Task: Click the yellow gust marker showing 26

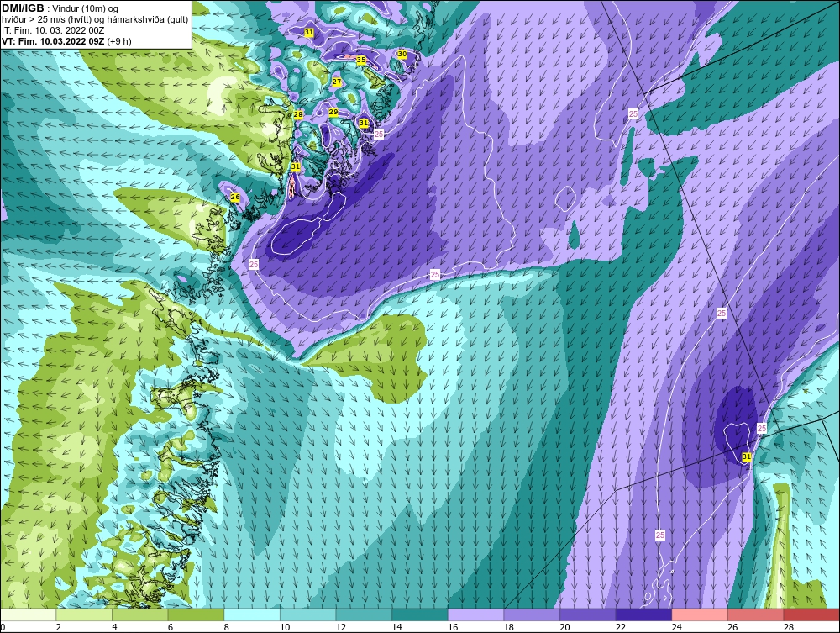Action: tap(235, 198)
